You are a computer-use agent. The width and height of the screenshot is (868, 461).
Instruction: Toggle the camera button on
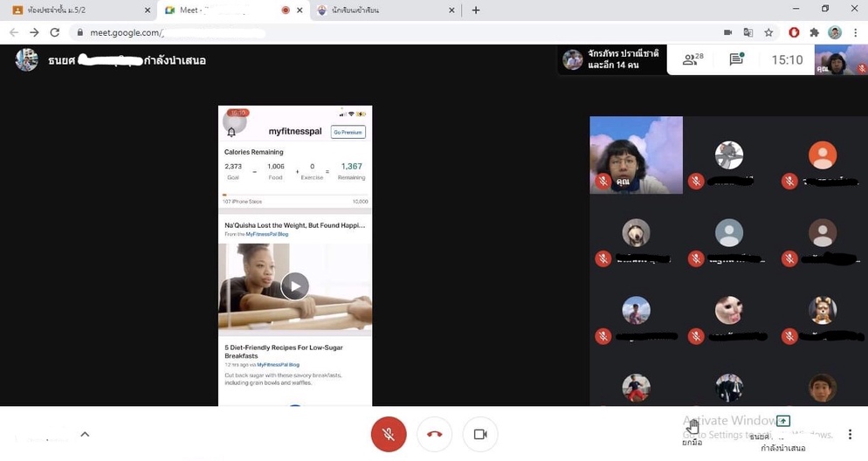click(x=479, y=434)
